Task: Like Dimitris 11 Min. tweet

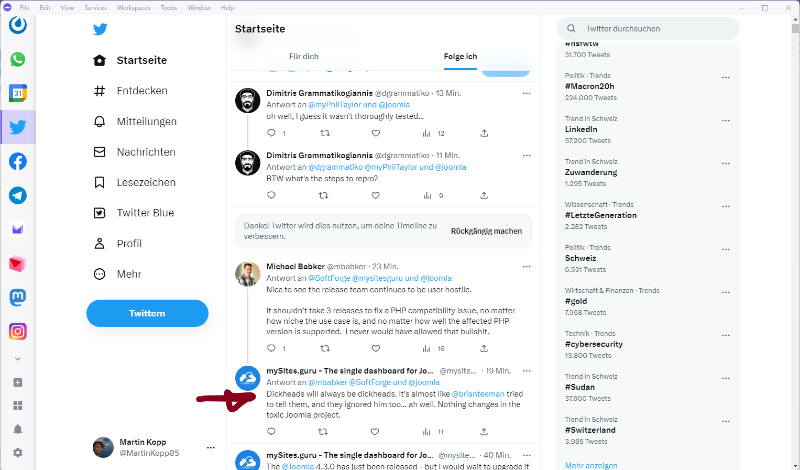Action: 376,195
